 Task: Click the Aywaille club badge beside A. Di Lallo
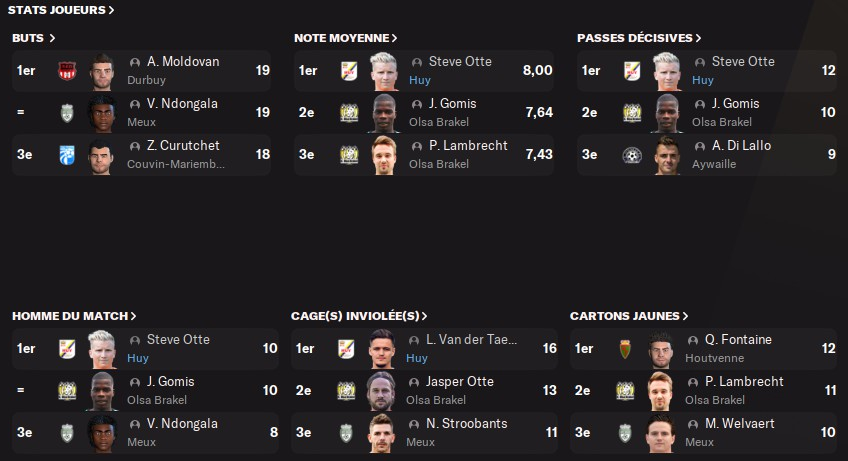click(632, 155)
